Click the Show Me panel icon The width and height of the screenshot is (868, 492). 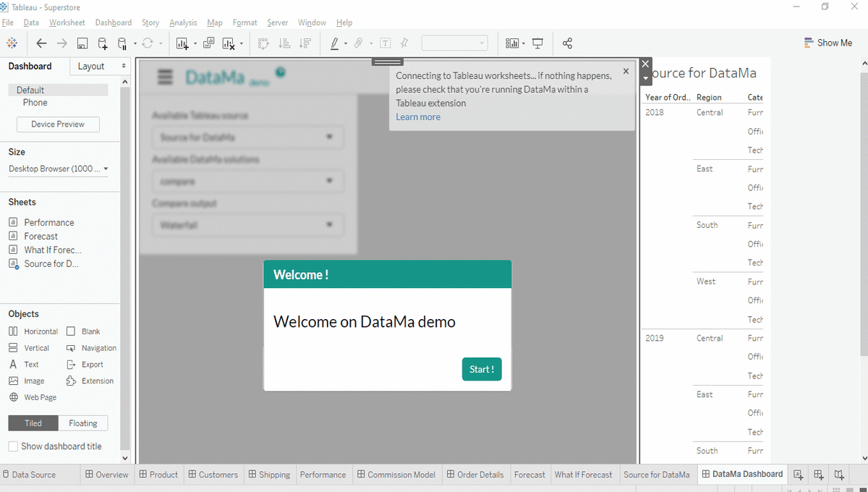(827, 43)
